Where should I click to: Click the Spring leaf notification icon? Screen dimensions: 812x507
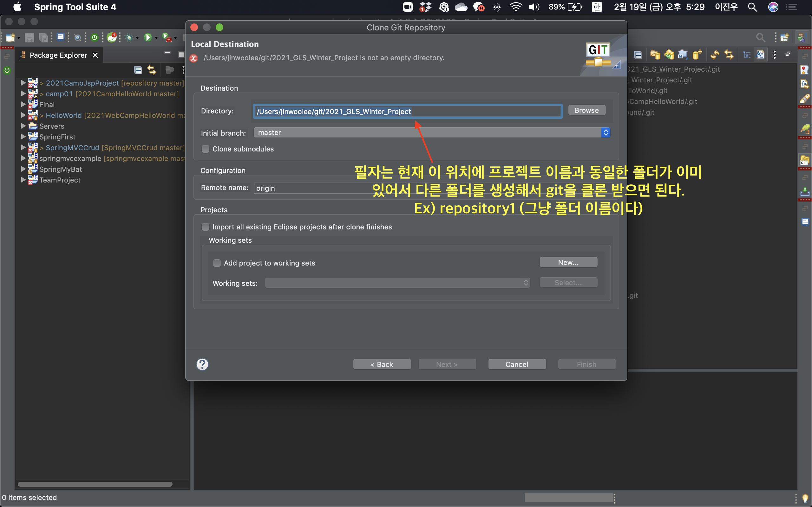[x=112, y=38]
